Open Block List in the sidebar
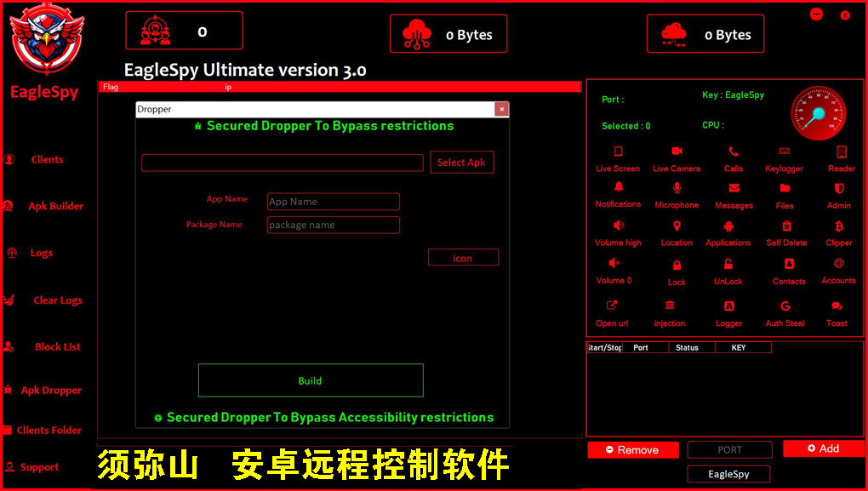This screenshot has width=868, height=491. [58, 347]
